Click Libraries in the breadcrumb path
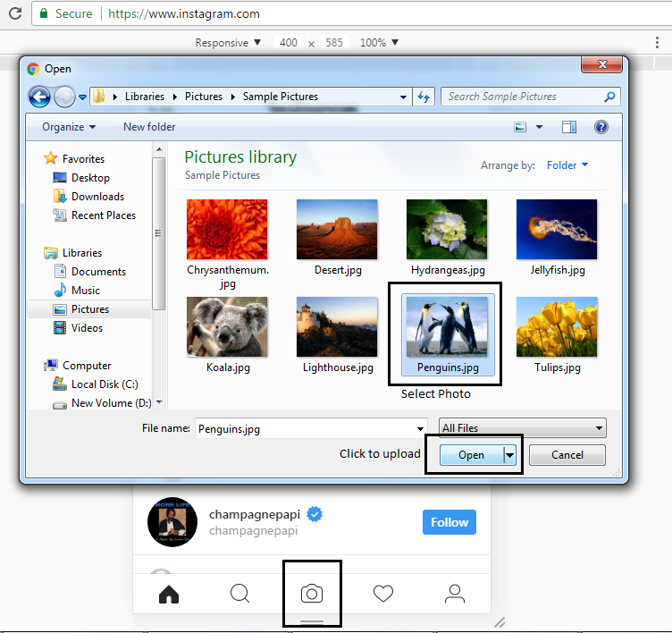This screenshot has height=633, width=672. pos(145,97)
